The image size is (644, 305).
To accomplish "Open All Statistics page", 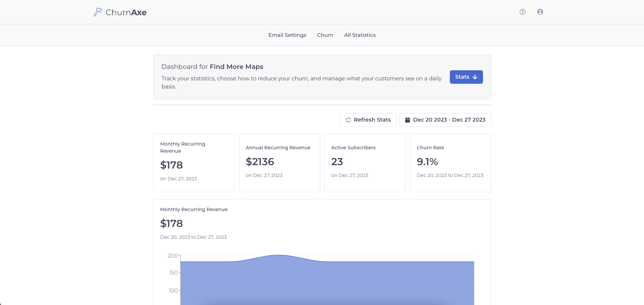I will click(360, 35).
